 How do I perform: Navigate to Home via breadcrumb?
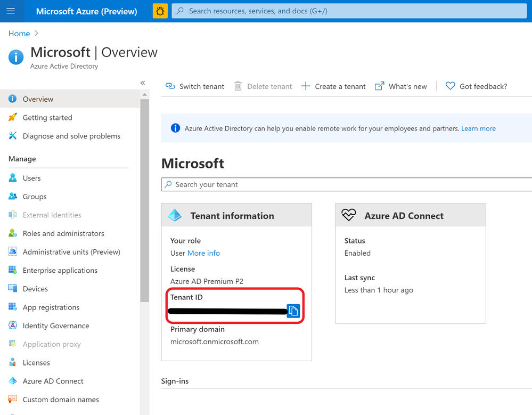pos(19,34)
